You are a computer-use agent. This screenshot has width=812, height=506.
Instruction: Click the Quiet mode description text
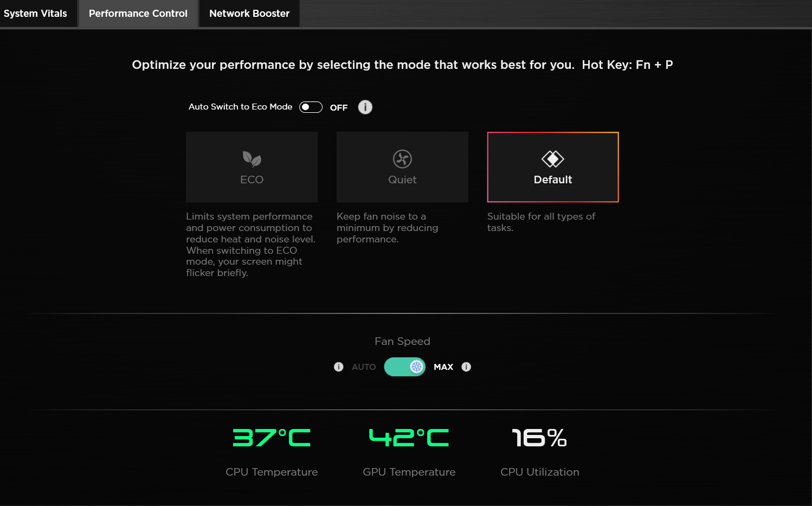pos(388,228)
